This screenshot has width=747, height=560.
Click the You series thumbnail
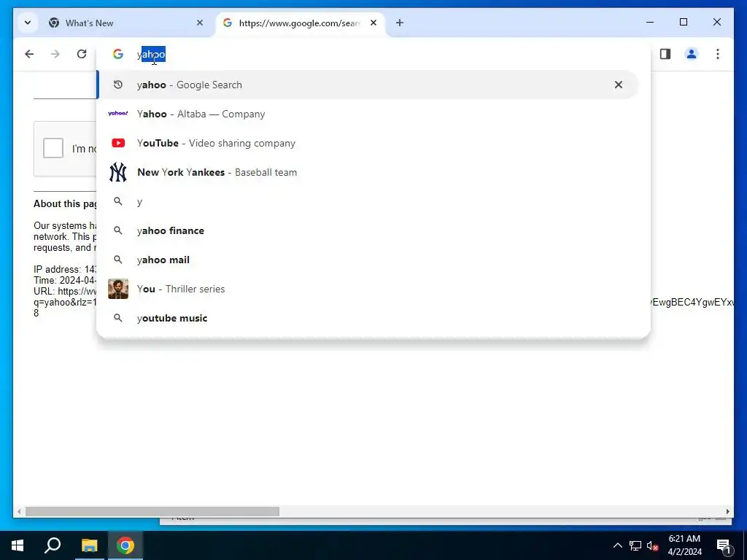pos(118,289)
